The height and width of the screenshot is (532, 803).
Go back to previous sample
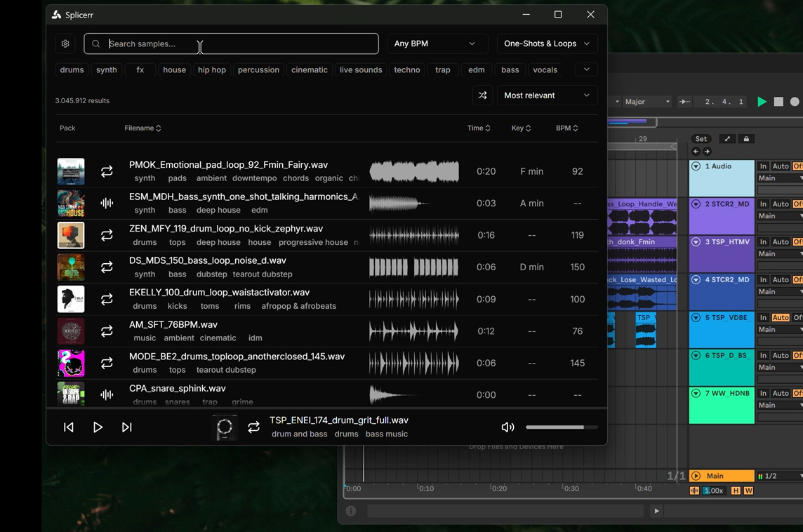tap(69, 427)
